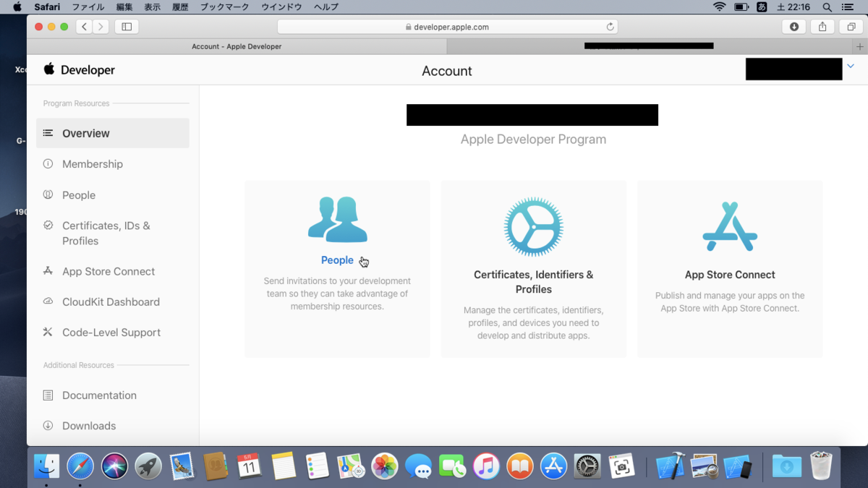Expand the account dropdown chevron
Image resolution: width=868 pixels, height=488 pixels.
(851, 67)
